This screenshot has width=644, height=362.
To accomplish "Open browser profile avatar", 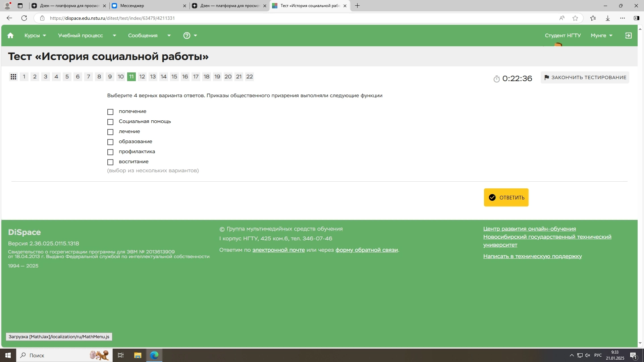I will tap(7, 6).
